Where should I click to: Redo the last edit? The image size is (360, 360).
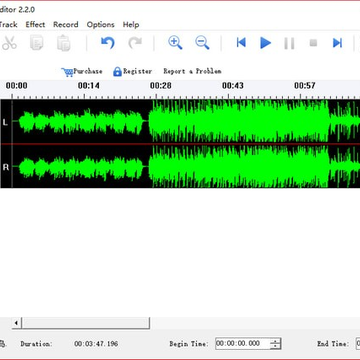[135, 43]
